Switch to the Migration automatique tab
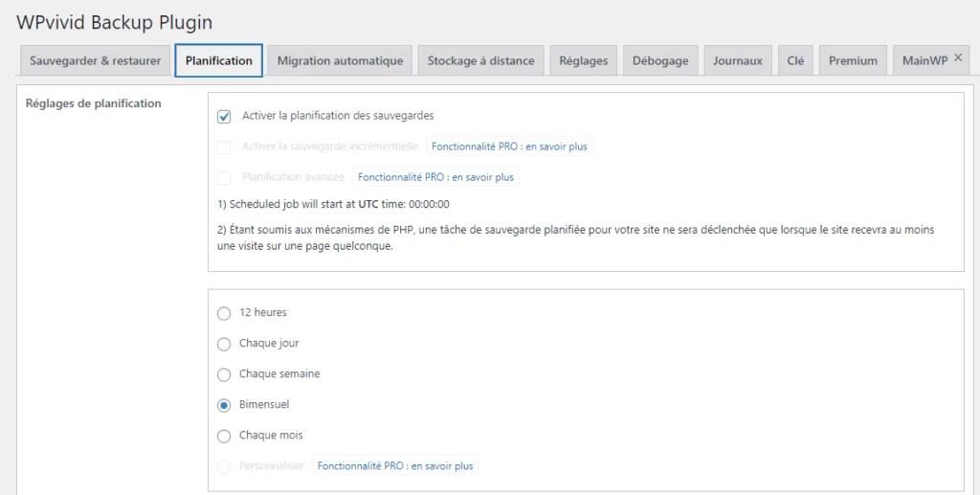The width and height of the screenshot is (980, 495). [x=340, y=60]
